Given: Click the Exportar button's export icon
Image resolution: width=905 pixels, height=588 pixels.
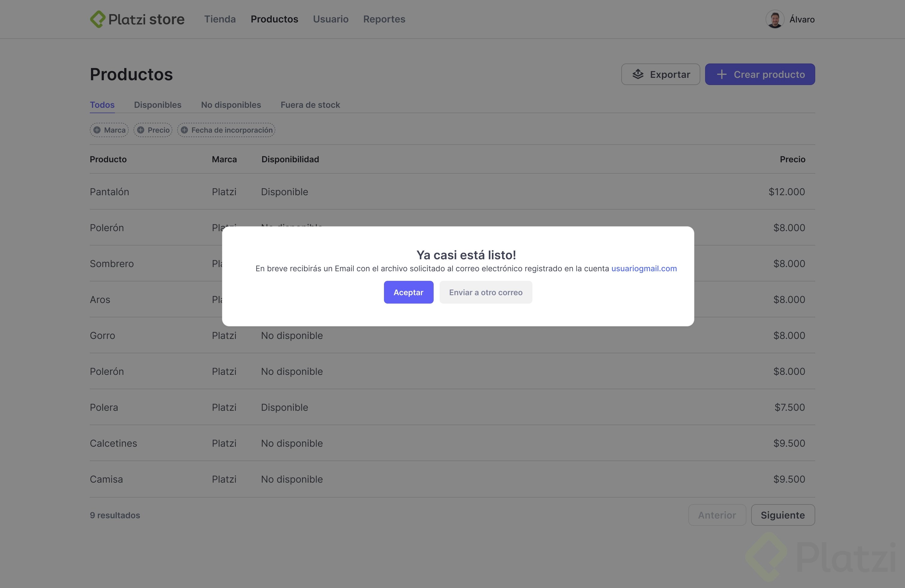Looking at the screenshot, I should tap(638, 74).
